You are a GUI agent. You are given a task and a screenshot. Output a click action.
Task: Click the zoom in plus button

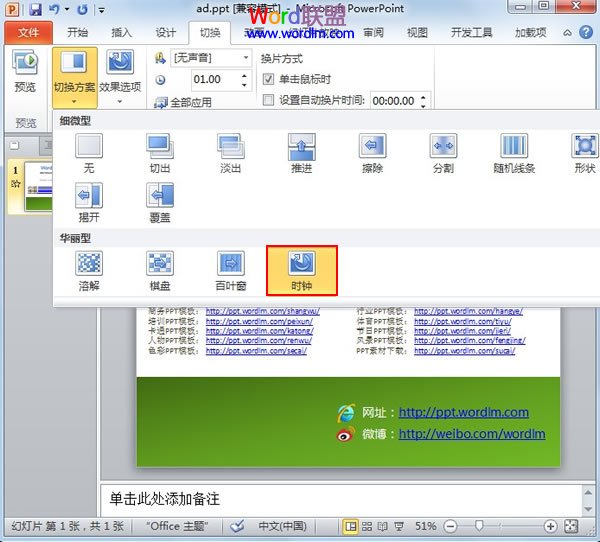point(550,527)
